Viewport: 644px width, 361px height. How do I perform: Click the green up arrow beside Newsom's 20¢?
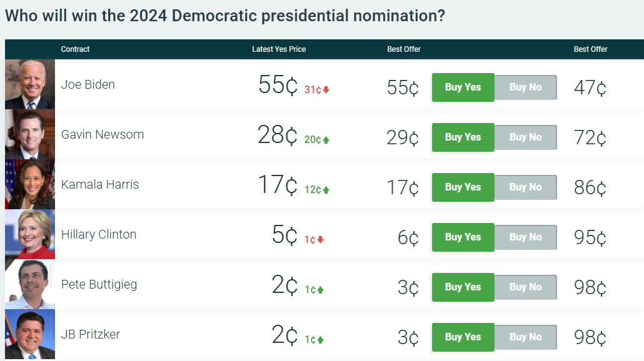326,140
